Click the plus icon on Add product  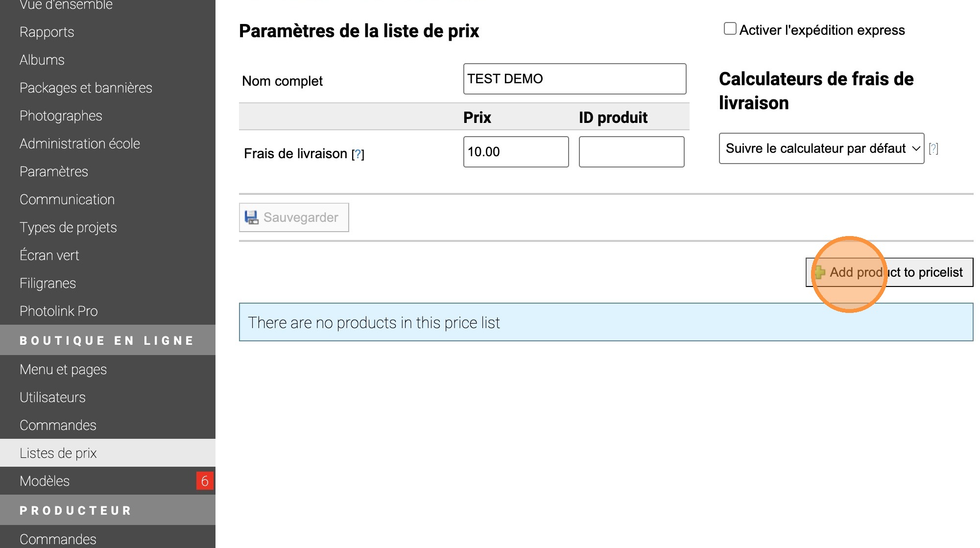(820, 272)
